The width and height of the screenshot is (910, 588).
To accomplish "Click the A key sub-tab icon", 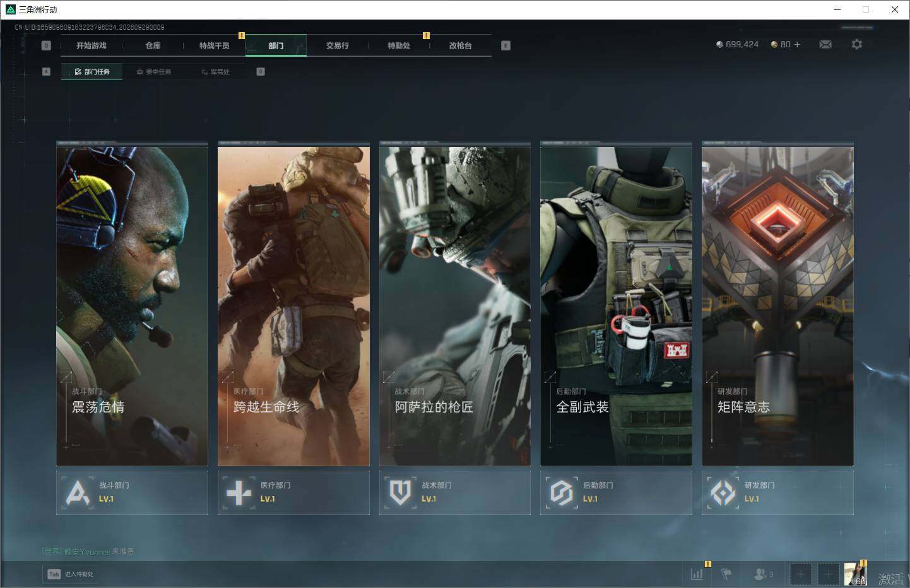I will [x=46, y=71].
